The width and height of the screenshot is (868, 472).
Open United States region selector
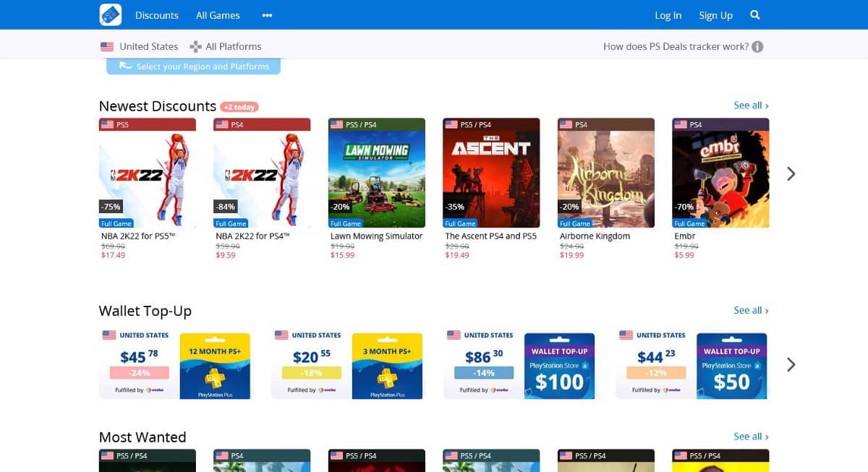140,46
